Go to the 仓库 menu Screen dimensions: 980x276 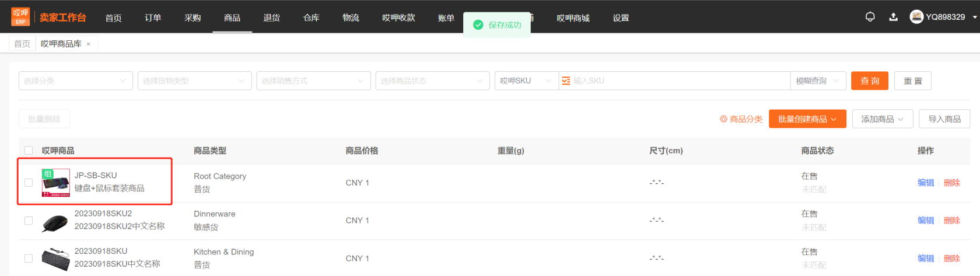coord(311,18)
